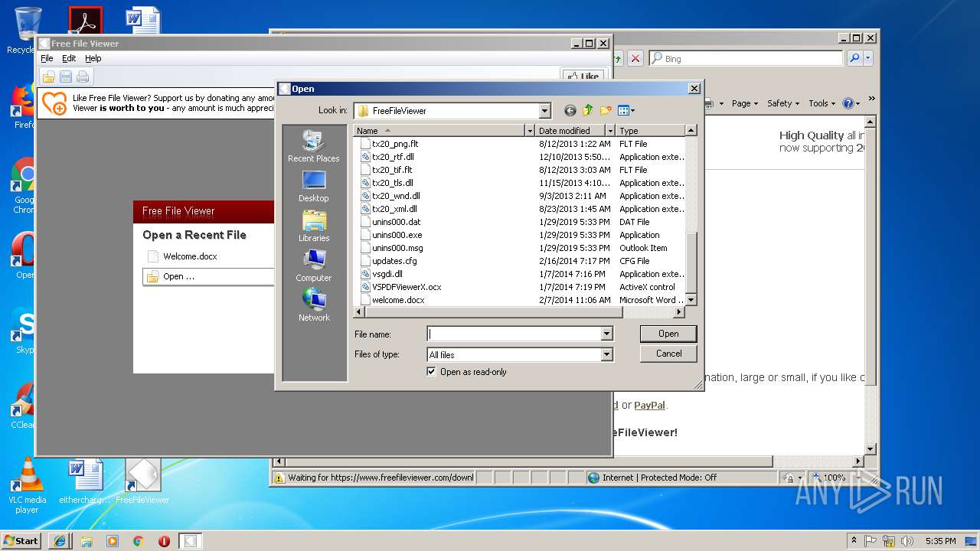The image size is (980, 551).
Task: Open Opera from the taskbar
Action: click(165, 541)
